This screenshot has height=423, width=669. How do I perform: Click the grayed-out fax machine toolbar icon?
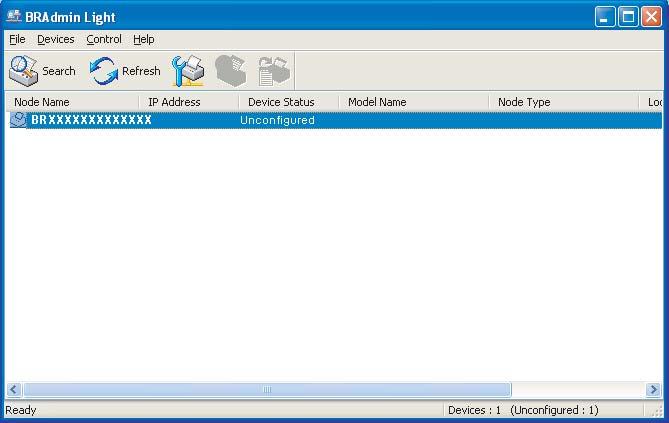(231, 70)
